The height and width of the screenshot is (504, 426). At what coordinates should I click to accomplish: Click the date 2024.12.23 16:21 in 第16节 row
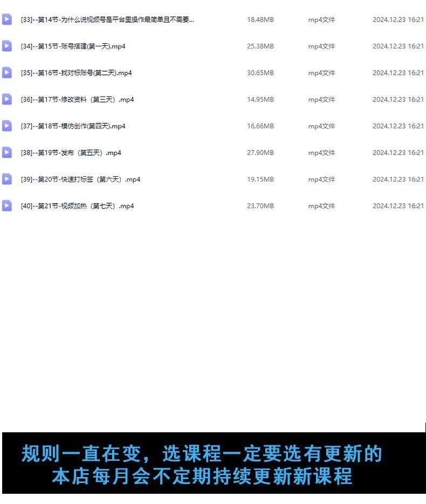click(398, 73)
